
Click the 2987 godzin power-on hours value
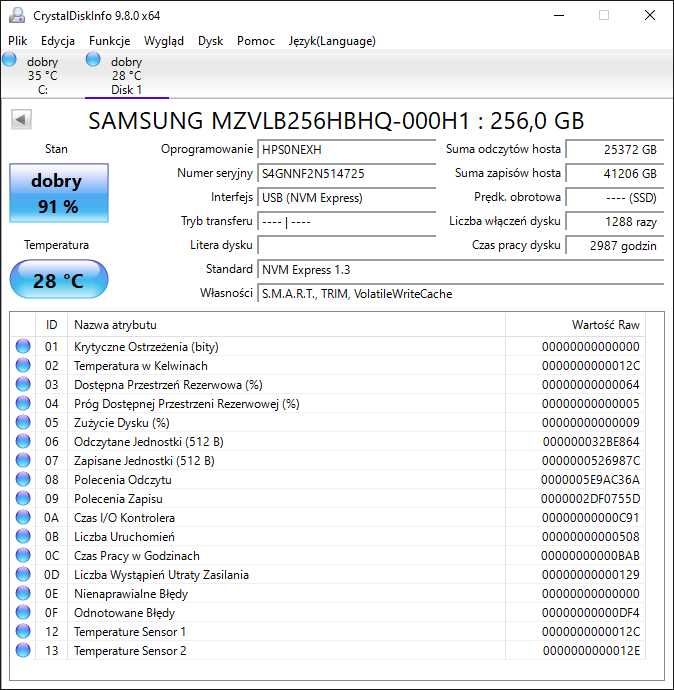[x=614, y=246]
